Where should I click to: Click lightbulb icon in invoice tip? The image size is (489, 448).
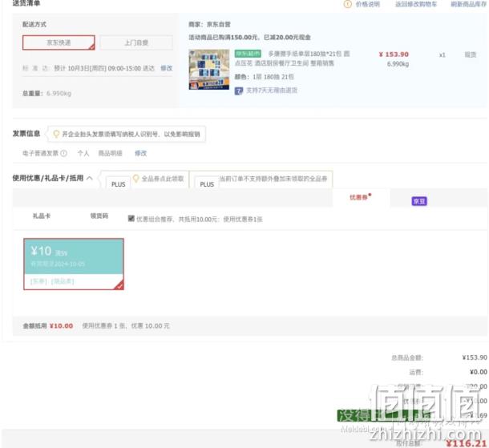[x=56, y=134]
